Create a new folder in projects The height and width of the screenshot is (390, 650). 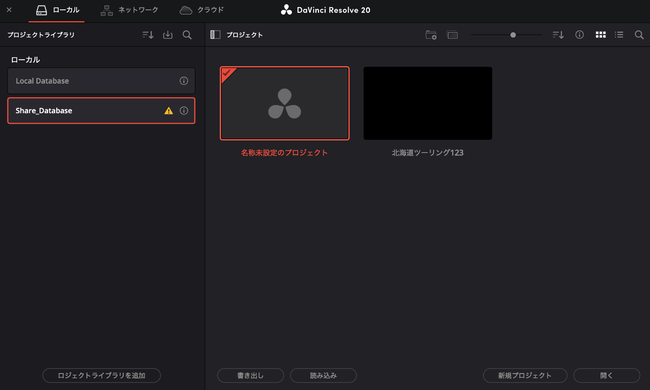[x=431, y=35]
